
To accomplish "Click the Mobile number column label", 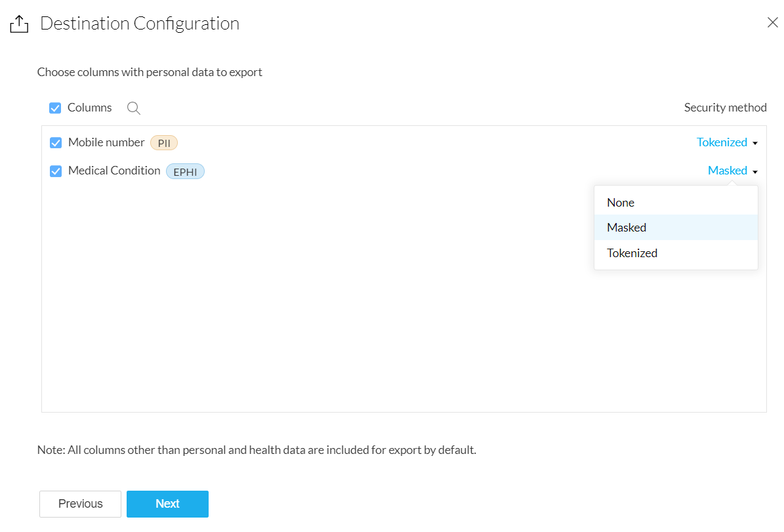I will tap(106, 142).
